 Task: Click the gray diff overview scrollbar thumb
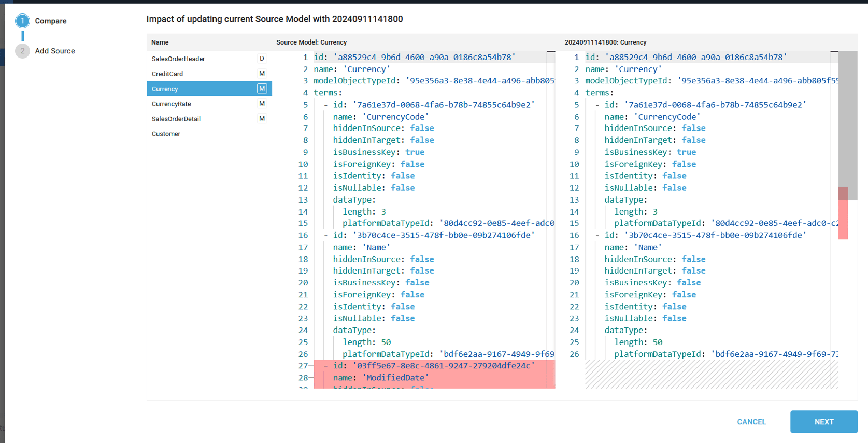coord(848,125)
